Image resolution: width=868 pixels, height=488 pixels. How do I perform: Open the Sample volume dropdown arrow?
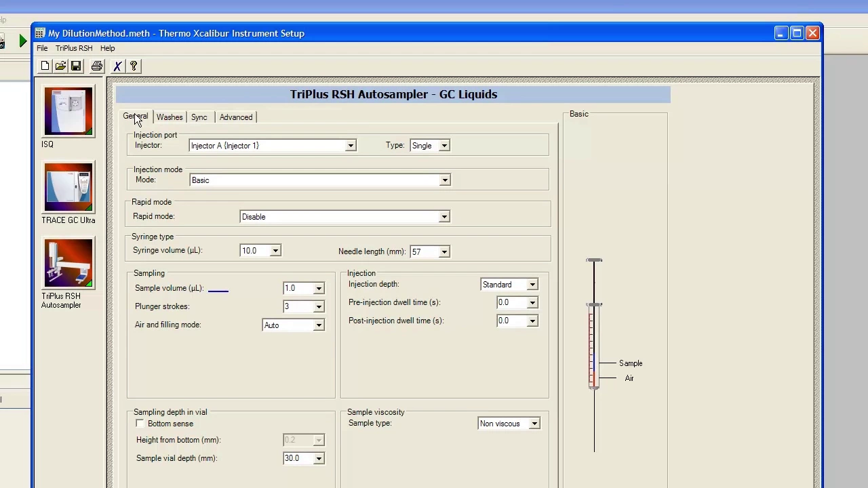pos(319,289)
